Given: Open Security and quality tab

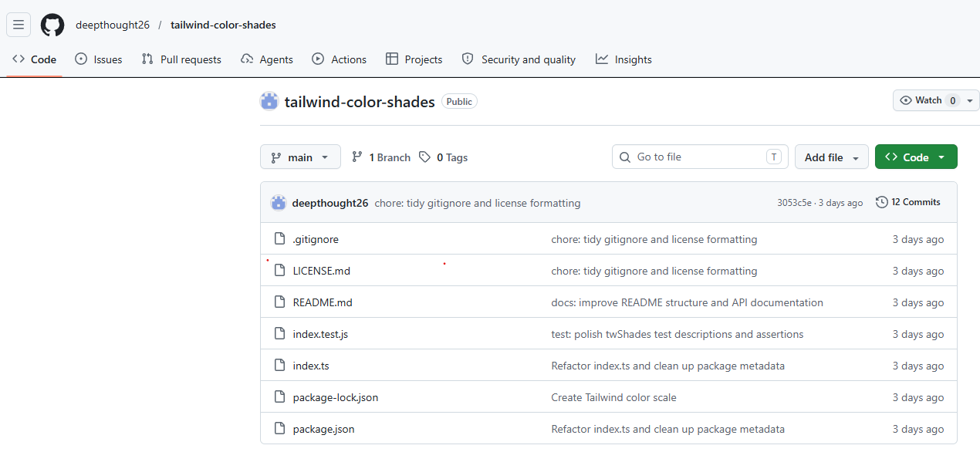Looking at the screenshot, I should pos(519,59).
